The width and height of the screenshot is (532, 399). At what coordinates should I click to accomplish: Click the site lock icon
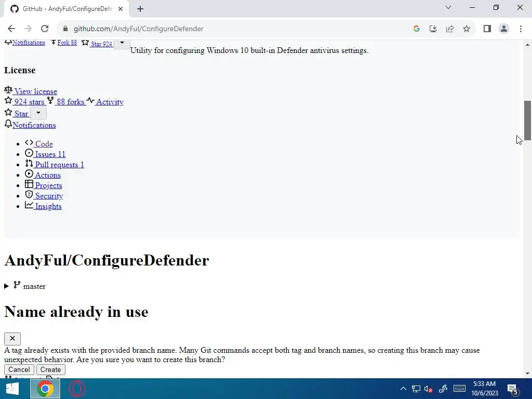(x=65, y=29)
